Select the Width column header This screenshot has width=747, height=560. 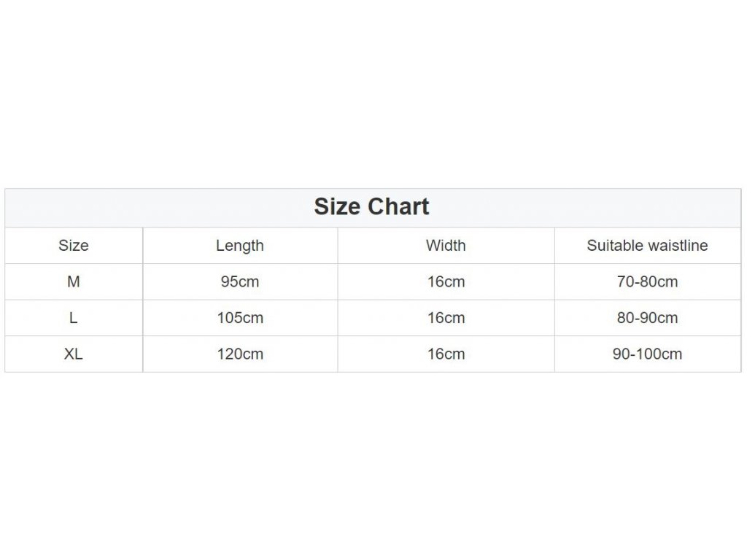(446, 245)
